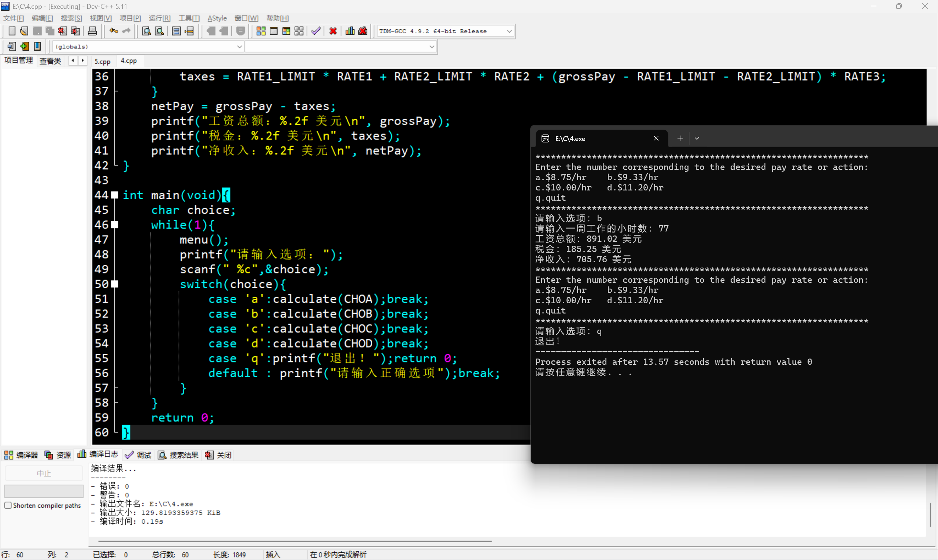Open the TDM-GCC compiler selection dropdown
This screenshot has width=938, height=560.
point(509,31)
